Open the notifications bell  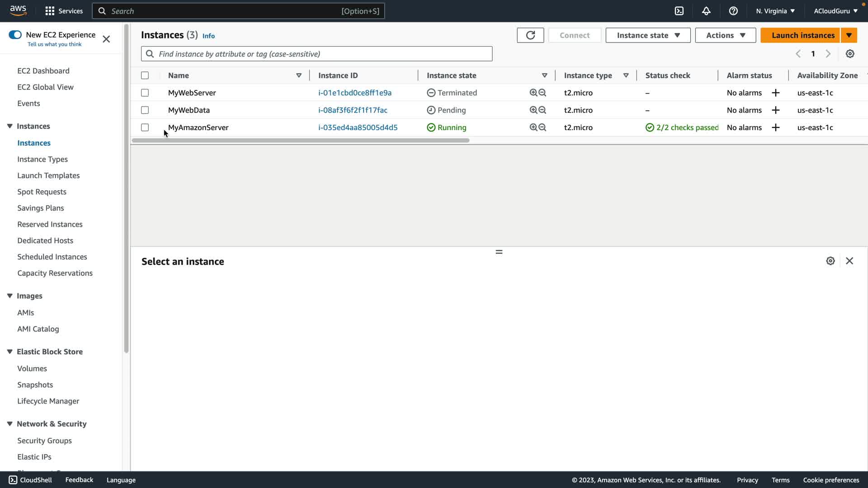point(706,11)
